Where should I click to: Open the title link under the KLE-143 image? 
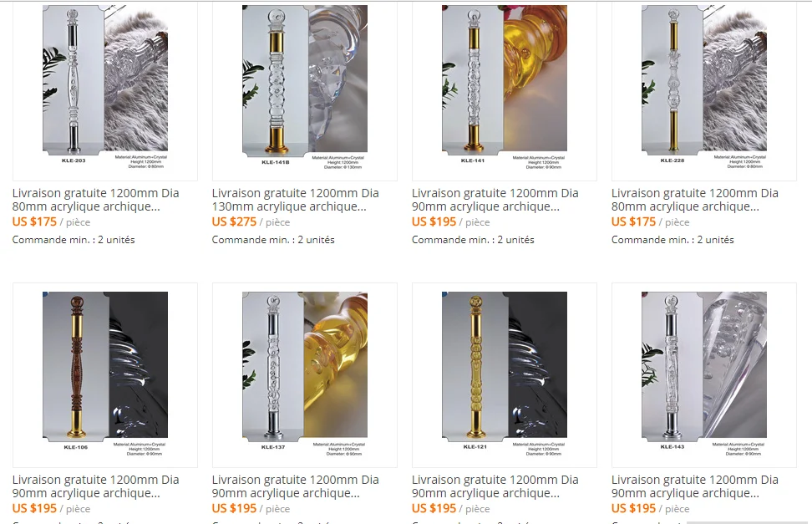[x=694, y=486]
